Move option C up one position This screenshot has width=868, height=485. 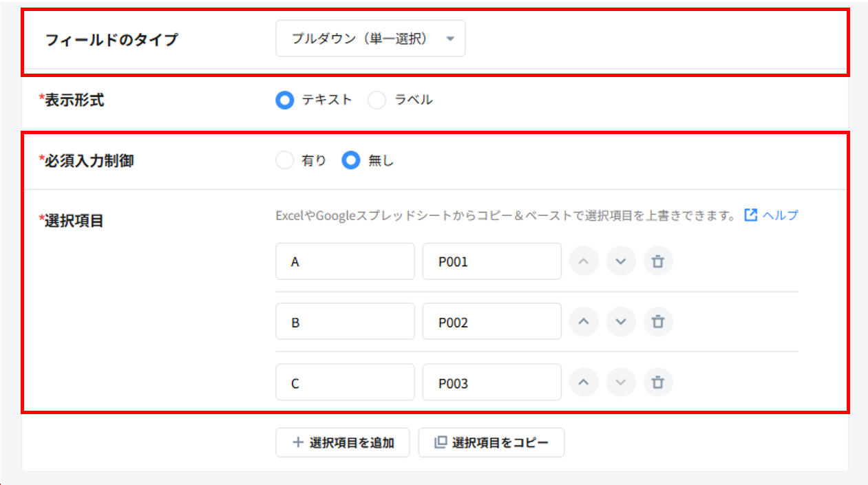[584, 382]
